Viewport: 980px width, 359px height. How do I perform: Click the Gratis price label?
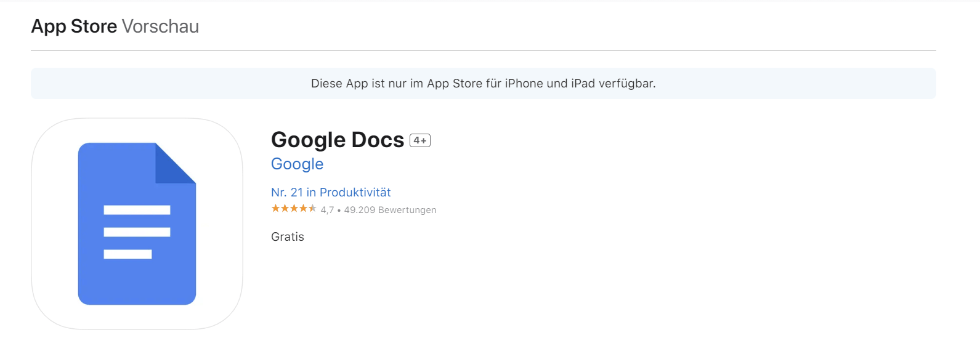288,237
